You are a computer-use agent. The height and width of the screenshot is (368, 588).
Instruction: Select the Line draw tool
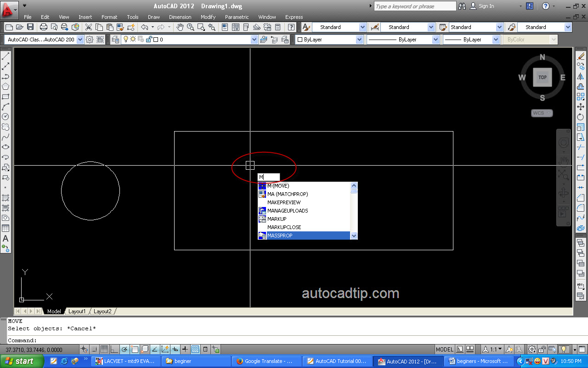pyautogui.click(x=6, y=56)
